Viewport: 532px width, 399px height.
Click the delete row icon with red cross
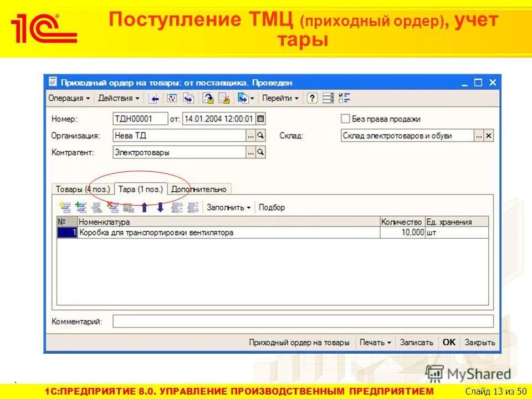(x=114, y=208)
